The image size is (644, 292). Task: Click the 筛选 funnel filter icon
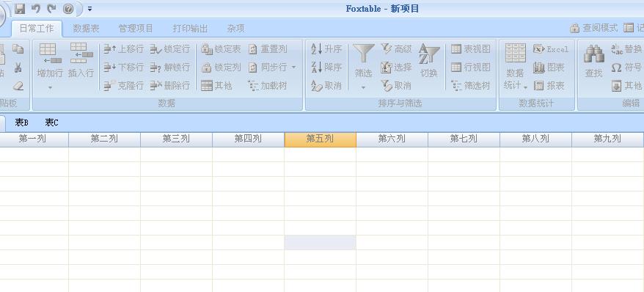[x=364, y=54]
